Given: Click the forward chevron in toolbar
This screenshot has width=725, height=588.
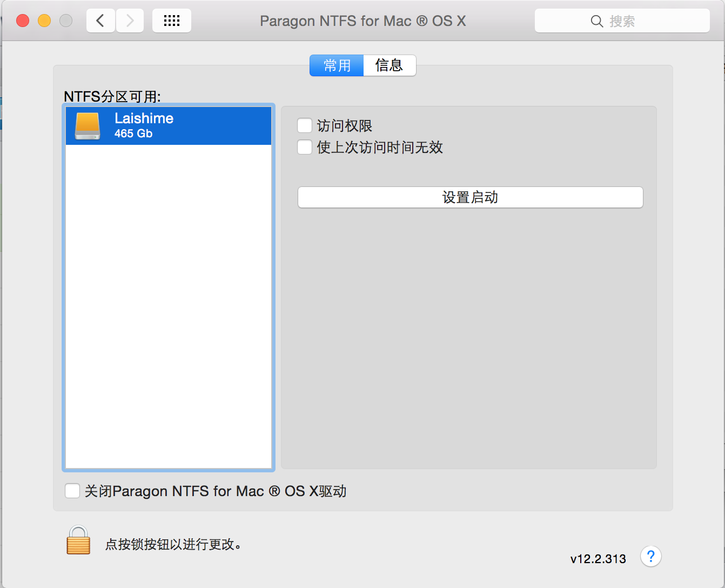Looking at the screenshot, I should (130, 21).
